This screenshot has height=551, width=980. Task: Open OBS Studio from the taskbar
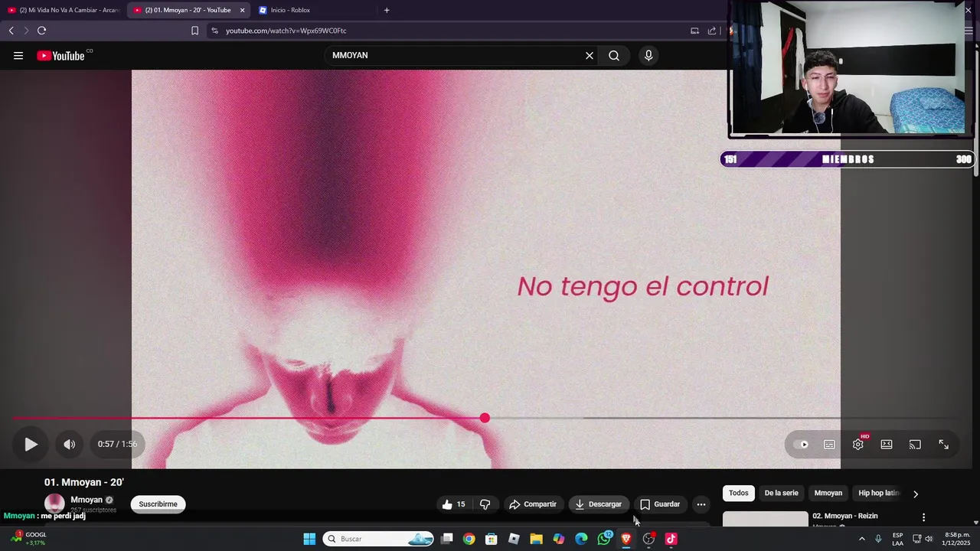(x=649, y=539)
